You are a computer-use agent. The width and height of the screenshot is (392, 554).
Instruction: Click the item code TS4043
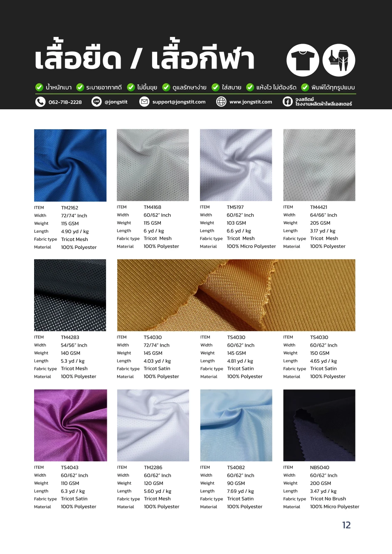click(x=70, y=468)
